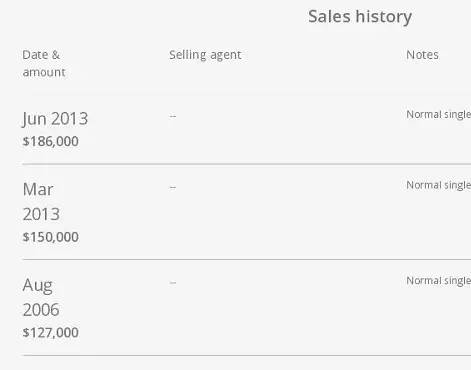The height and width of the screenshot is (370, 471).
Task: Click the Notes column header
Action: [422, 55]
